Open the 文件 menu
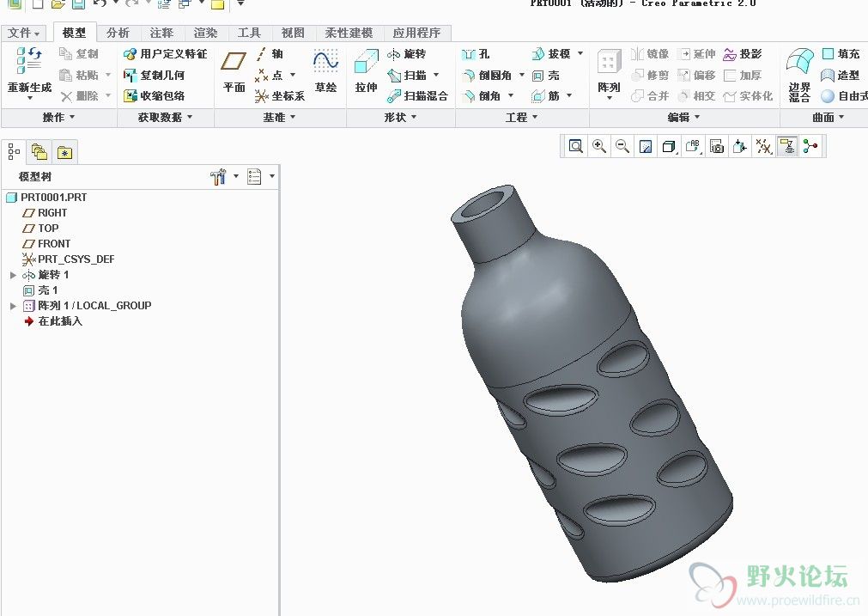The height and width of the screenshot is (616, 868). pos(24,34)
